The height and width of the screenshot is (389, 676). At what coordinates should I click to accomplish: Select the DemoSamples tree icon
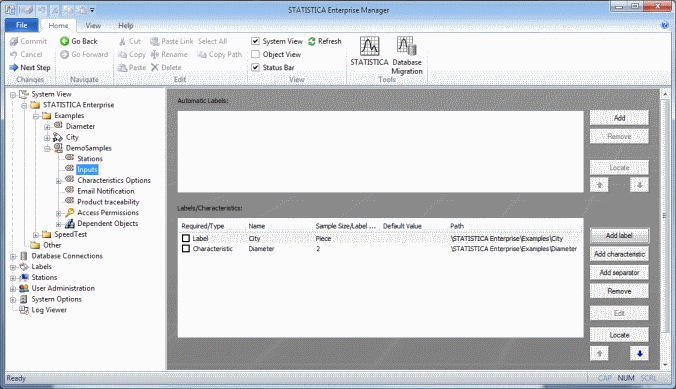(x=58, y=148)
